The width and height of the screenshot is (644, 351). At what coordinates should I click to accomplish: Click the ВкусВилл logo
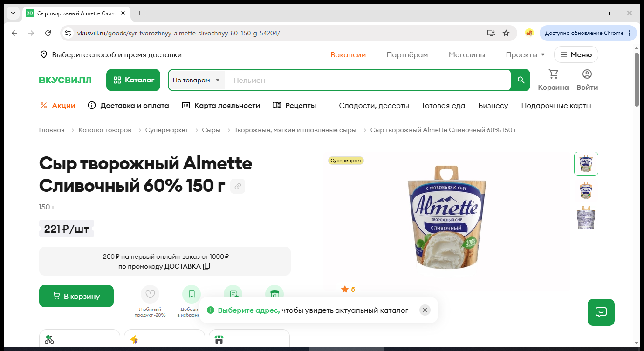click(65, 80)
